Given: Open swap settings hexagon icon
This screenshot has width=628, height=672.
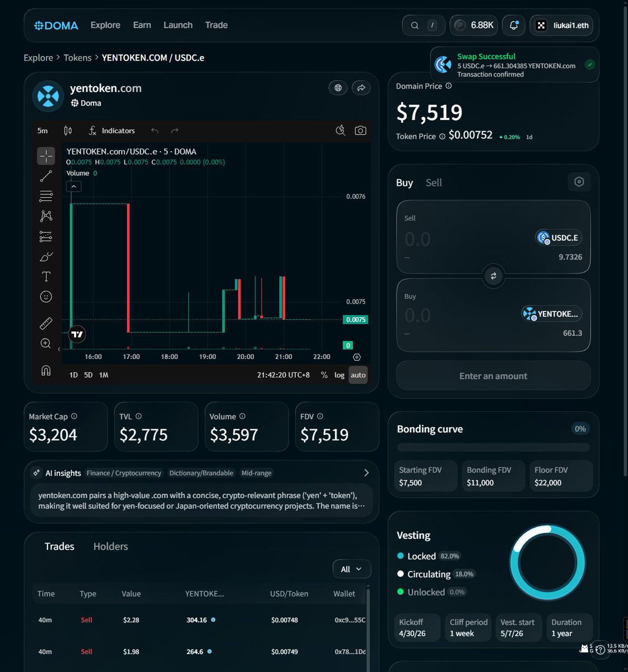Looking at the screenshot, I should [579, 181].
